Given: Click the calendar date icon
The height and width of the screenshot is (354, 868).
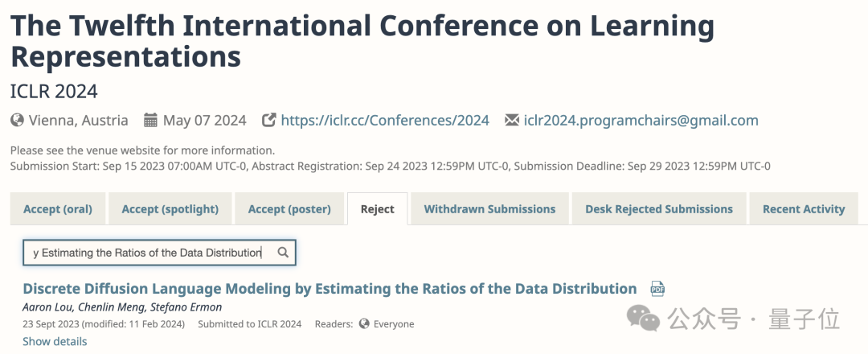Looking at the screenshot, I should [150, 121].
